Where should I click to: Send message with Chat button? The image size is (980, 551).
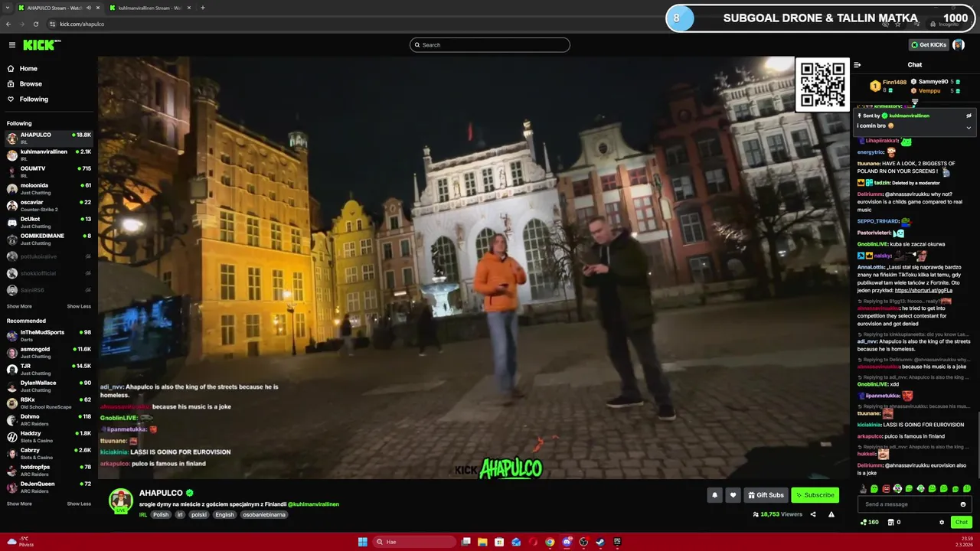(x=962, y=522)
